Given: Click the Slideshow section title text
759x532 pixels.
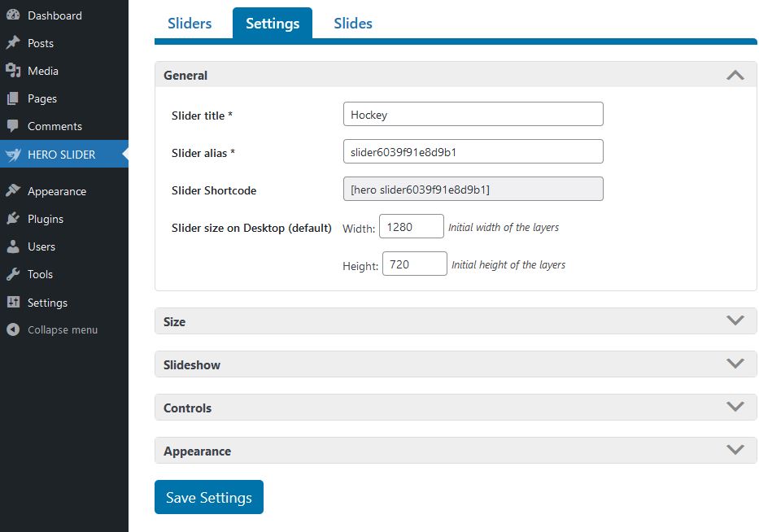Looking at the screenshot, I should tap(192, 365).
